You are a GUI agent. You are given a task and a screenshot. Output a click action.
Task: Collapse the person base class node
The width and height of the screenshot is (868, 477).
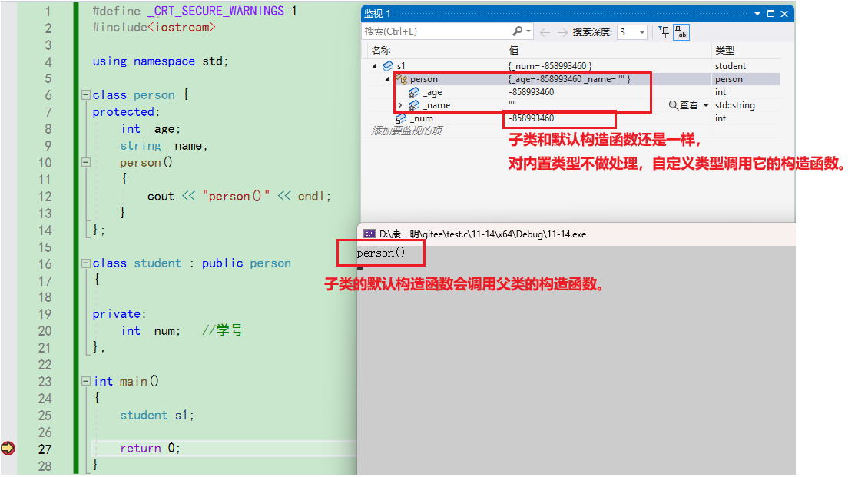[x=387, y=79]
